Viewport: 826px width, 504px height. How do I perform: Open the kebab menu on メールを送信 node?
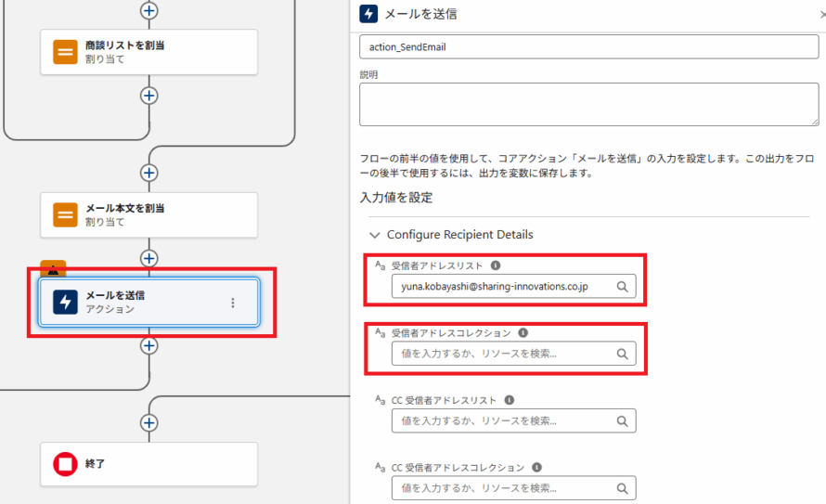233,303
